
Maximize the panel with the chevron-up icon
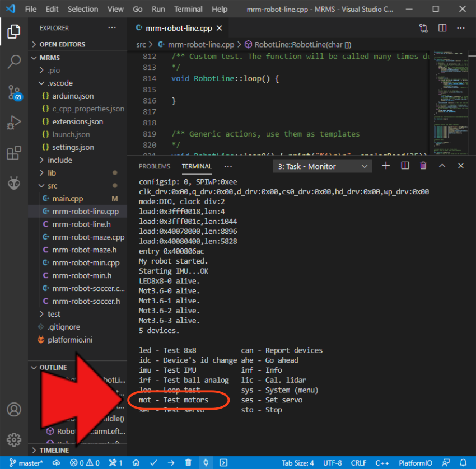(442, 166)
